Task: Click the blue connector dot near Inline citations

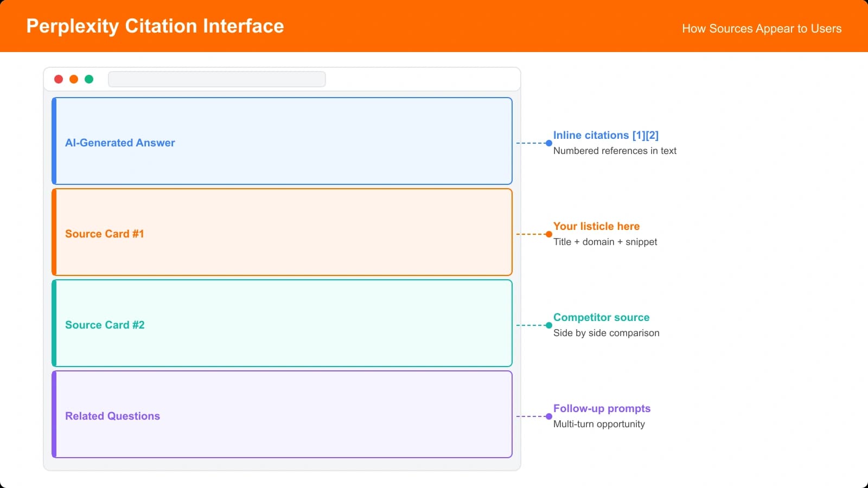Action: point(548,144)
